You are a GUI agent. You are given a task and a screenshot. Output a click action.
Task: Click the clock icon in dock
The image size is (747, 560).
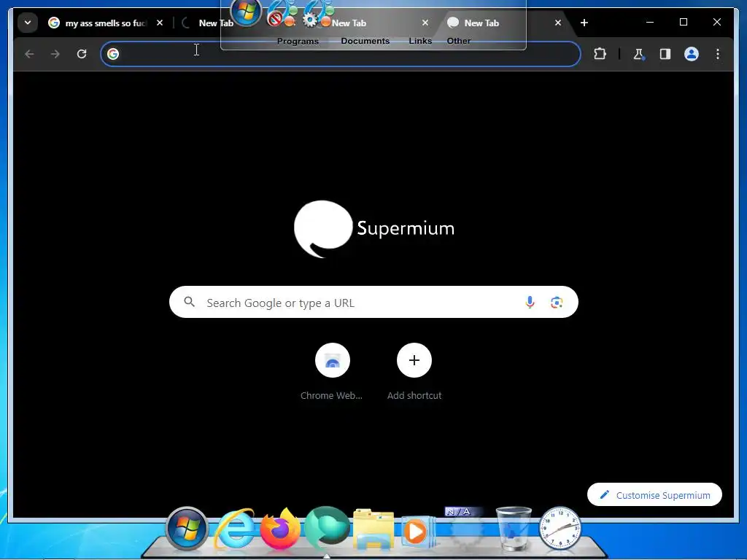click(x=560, y=529)
